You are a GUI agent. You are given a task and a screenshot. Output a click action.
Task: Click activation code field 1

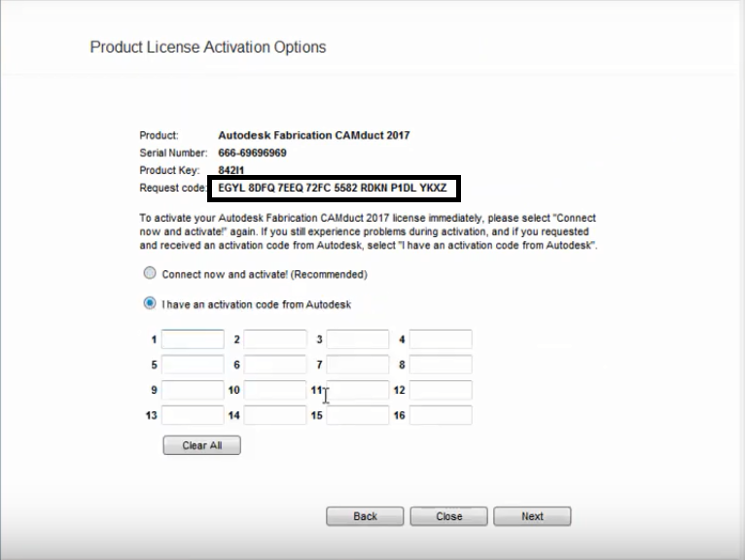coord(193,339)
